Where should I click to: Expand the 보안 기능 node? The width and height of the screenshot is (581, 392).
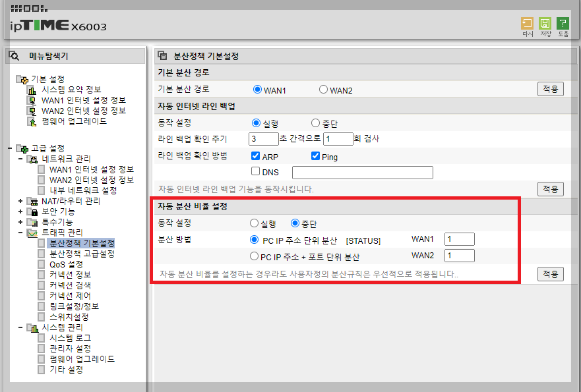click(x=20, y=211)
